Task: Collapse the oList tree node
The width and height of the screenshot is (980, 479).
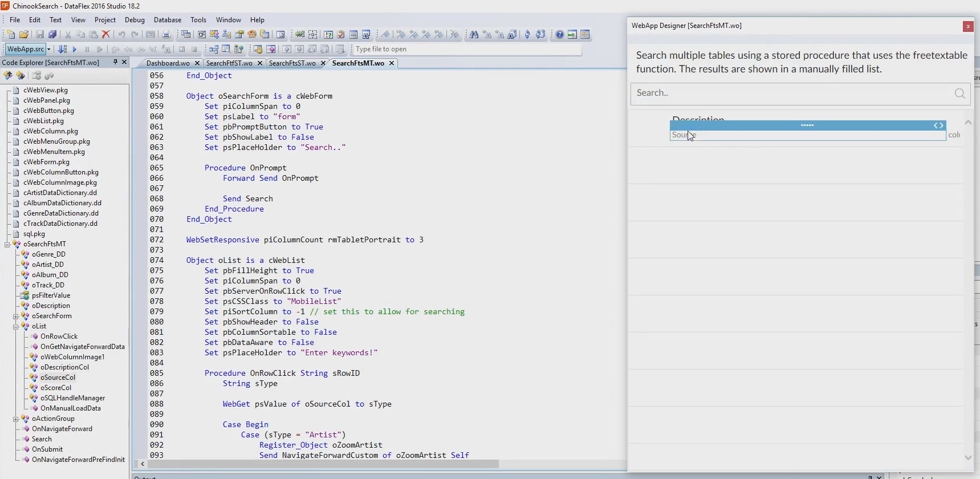Action: [x=16, y=326]
